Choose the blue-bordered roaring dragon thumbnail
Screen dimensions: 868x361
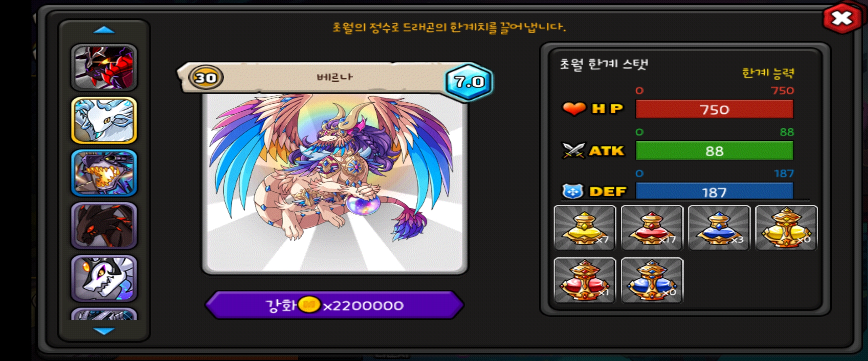pos(104,173)
